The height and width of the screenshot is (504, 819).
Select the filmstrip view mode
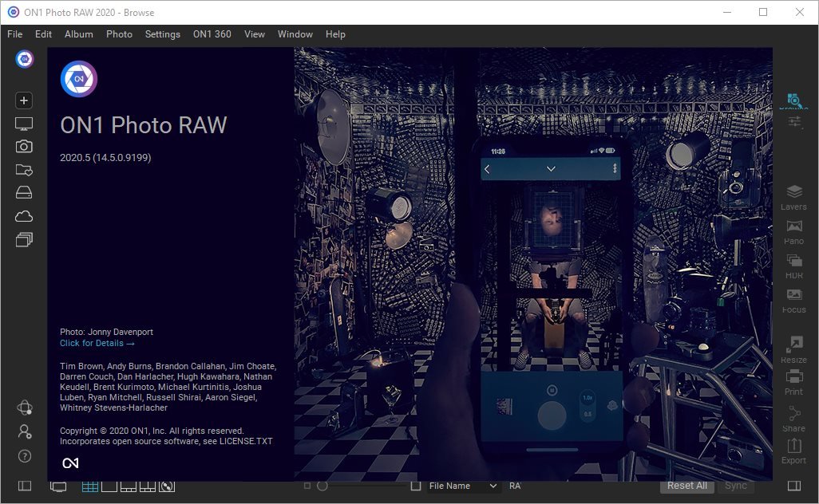[x=129, y=486]
